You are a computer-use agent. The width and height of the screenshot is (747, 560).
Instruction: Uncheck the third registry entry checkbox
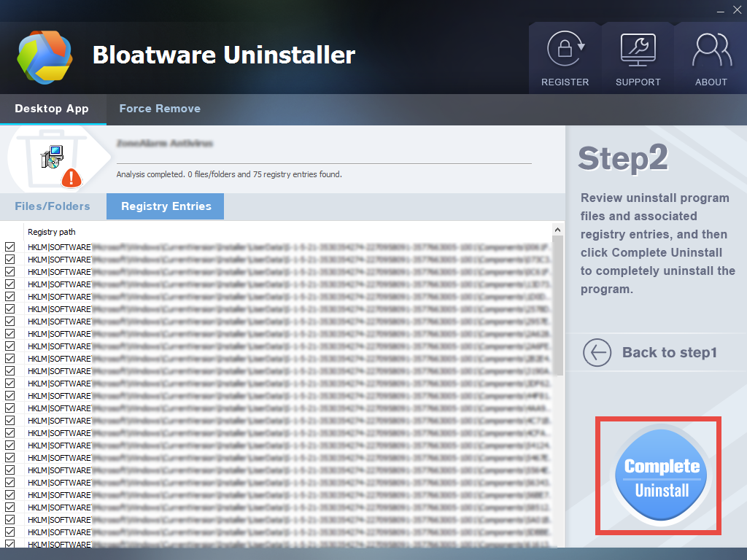tap(9, 272)
